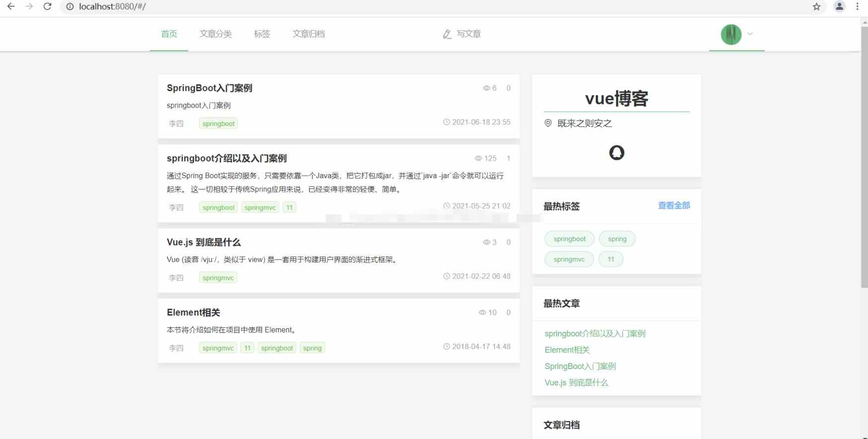The width and height of the screenshot is (868, 439).
Task: Click the site info icon in address bar
Action: [x=70, y=6]
